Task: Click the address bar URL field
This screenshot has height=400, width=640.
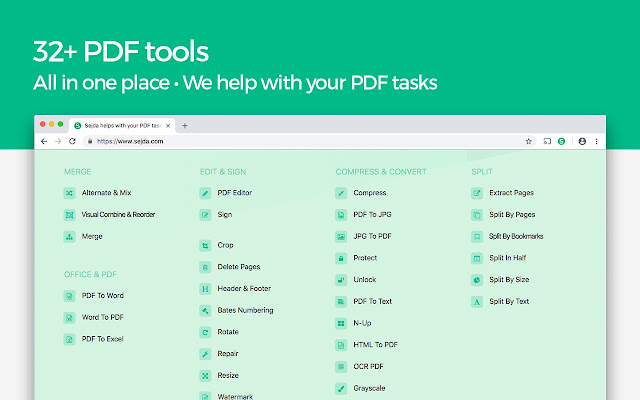Action: point(302,141)
